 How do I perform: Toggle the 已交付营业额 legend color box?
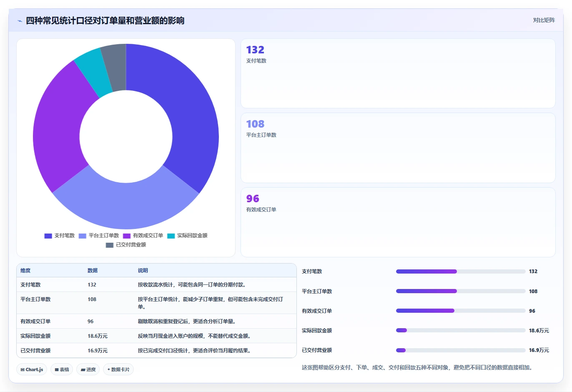click(x=110, y=245)
